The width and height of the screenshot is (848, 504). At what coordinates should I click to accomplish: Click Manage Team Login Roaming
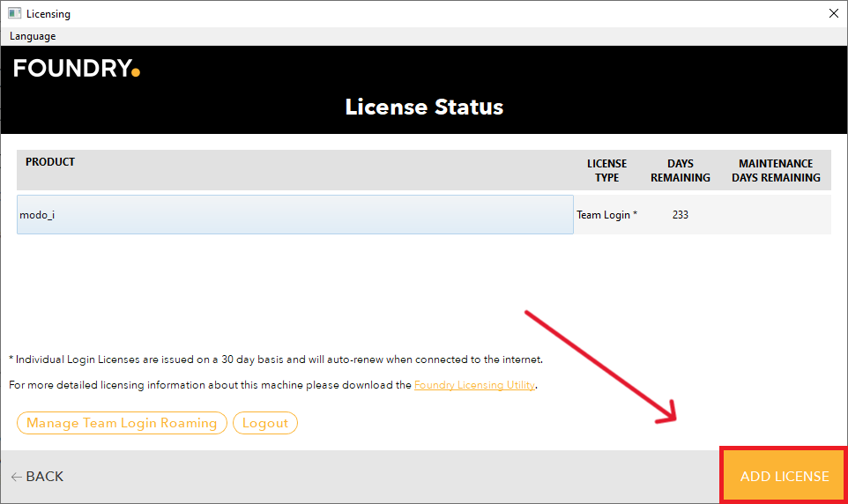(122, 423)
